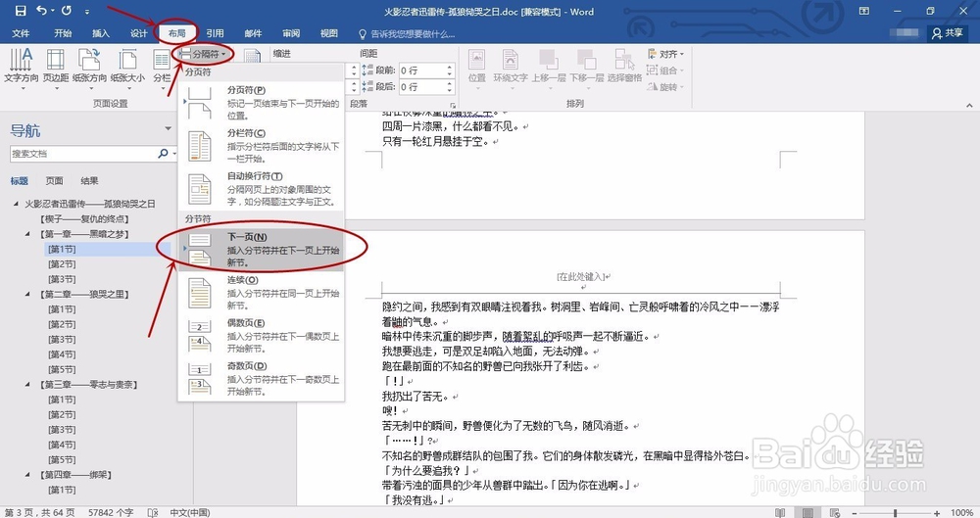The width and height of the screenshot is (980, 518).
Task: Choose 连续(O) continuous section break
Action: pos(262,293)
